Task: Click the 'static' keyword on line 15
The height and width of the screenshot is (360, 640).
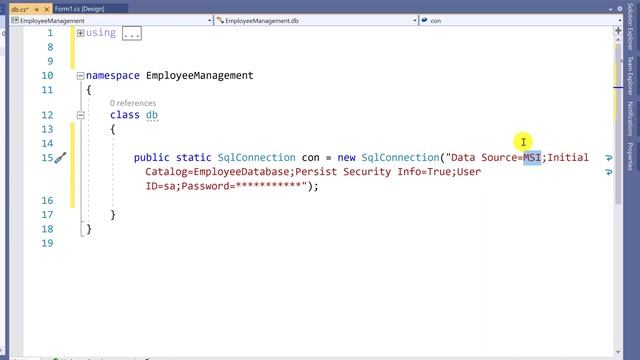Action: coord(193,158)
